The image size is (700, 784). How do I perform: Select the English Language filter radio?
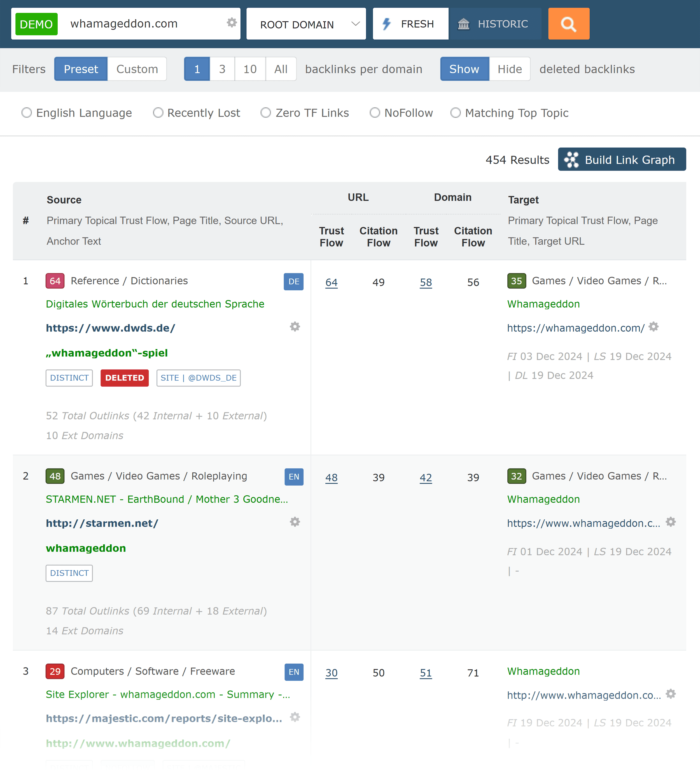coord(27,113)
